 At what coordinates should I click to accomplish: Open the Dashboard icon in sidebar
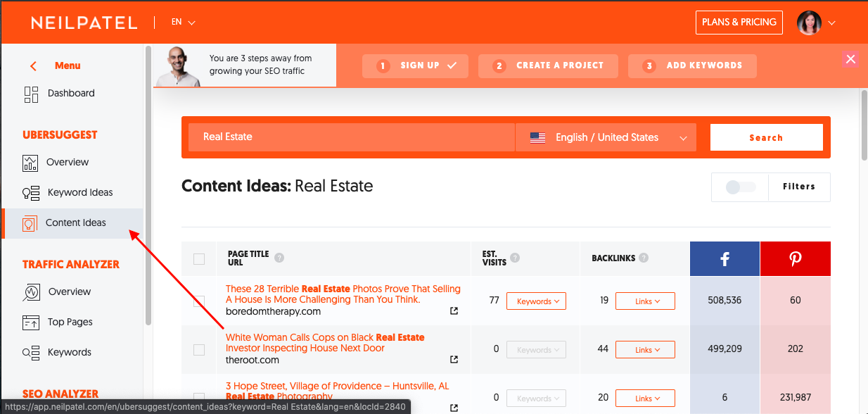(x=31, y=94)
